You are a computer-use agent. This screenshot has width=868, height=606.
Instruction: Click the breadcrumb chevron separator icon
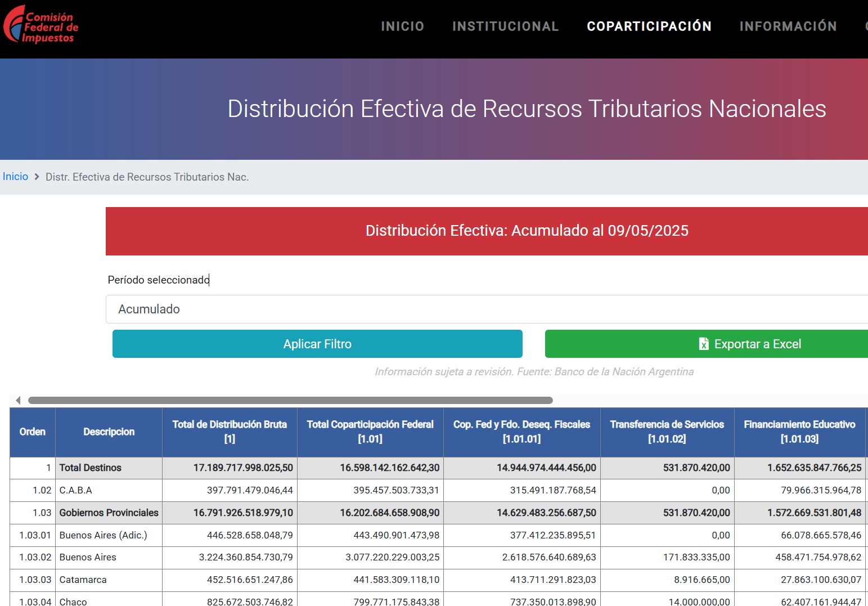(37, 177)
